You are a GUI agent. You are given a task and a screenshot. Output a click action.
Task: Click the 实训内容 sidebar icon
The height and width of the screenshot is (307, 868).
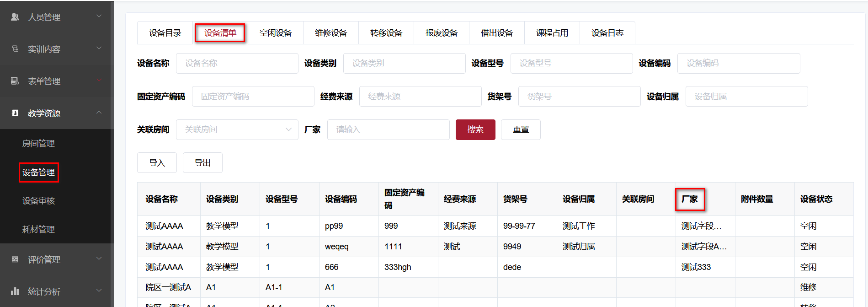tap(15, 49)
